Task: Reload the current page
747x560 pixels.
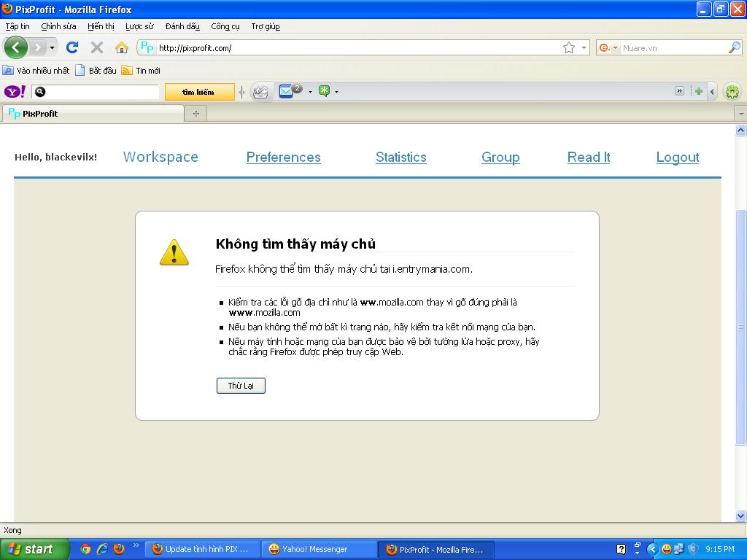Action: point(72,47)
